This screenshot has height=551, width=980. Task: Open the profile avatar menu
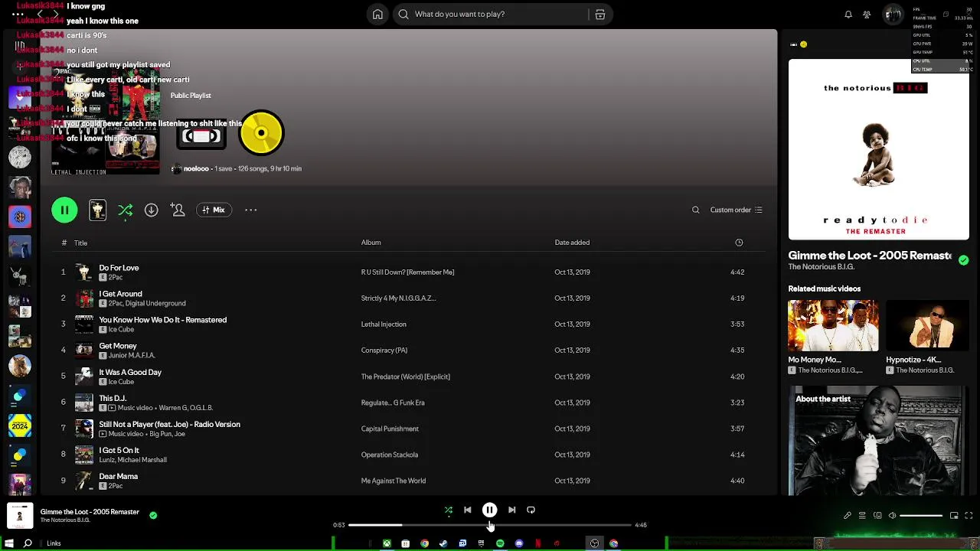point(893,14)
